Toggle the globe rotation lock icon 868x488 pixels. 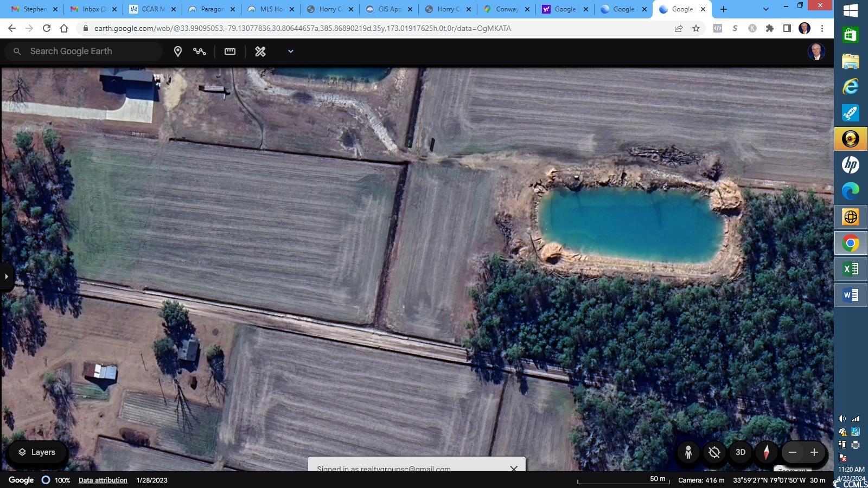pyautogui.click(x=714, y=452)
